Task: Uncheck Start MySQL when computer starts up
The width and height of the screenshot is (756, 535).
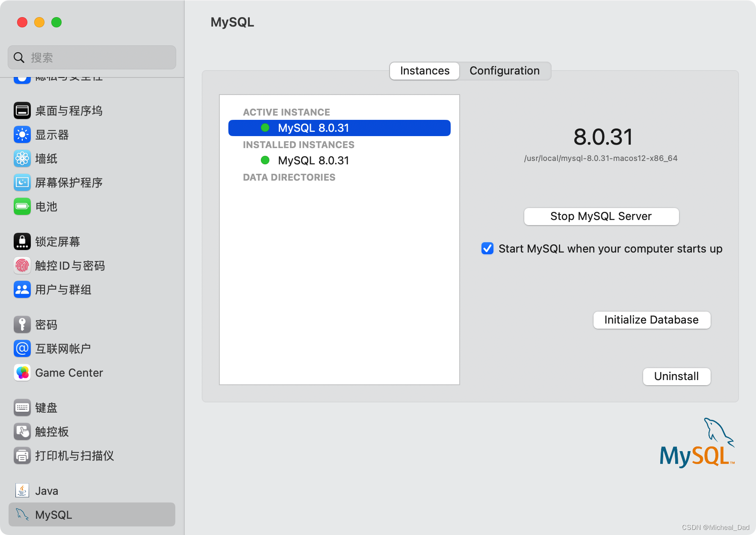Action: point(487,249)
